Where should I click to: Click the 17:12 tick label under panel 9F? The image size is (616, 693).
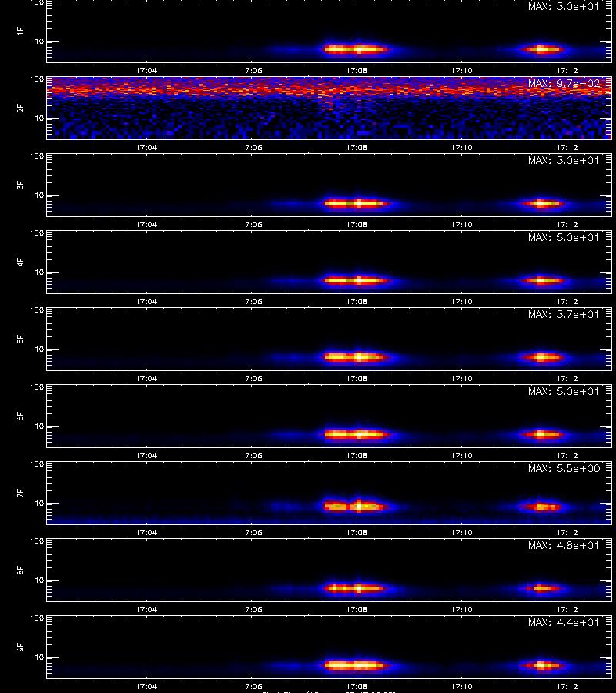click(x=567, y=686)
